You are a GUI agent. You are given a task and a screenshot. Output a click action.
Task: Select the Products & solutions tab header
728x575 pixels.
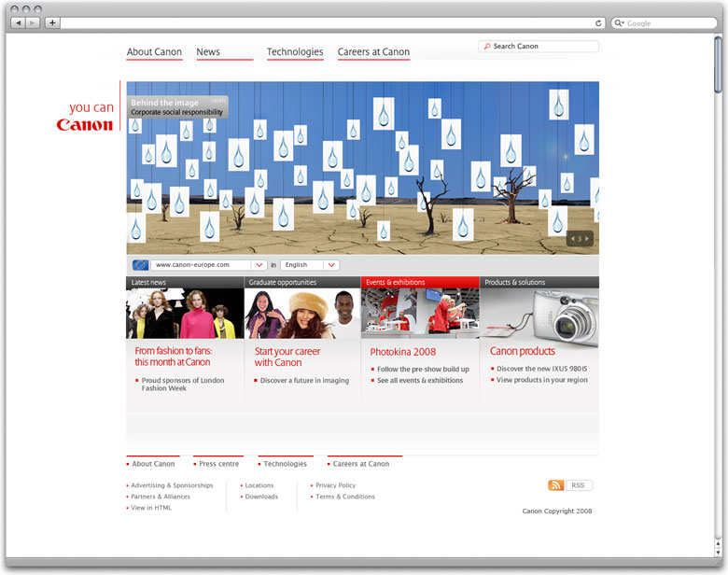pos(539,283)
